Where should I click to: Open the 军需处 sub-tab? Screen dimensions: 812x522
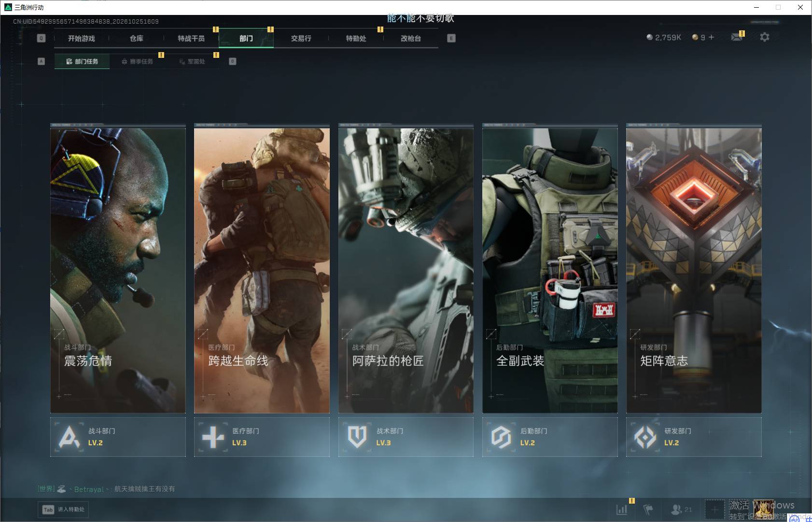[192, 62]
